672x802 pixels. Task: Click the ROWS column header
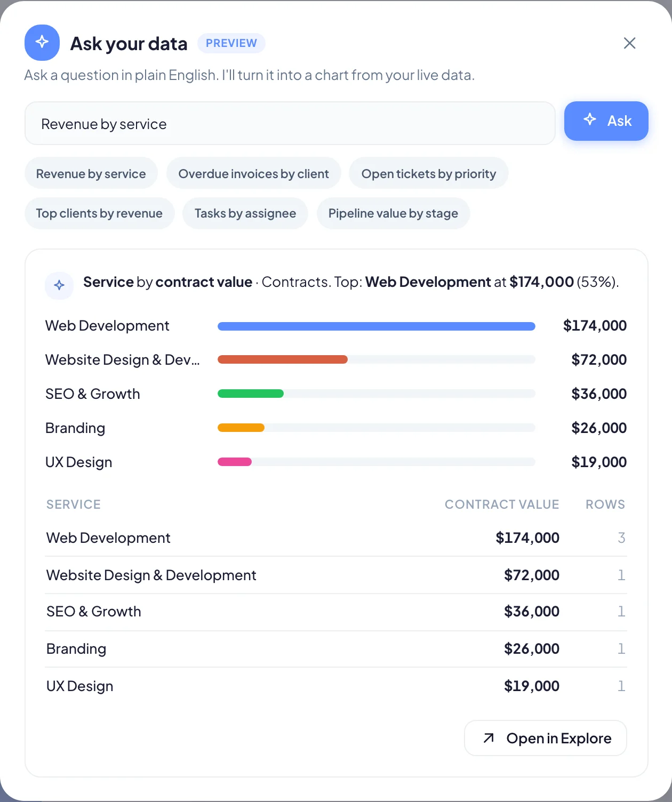pyautogui.click(x=605, y=504)
